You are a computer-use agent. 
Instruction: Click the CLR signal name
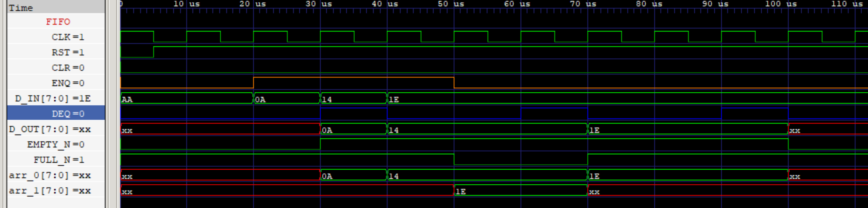tap(67, 68)
